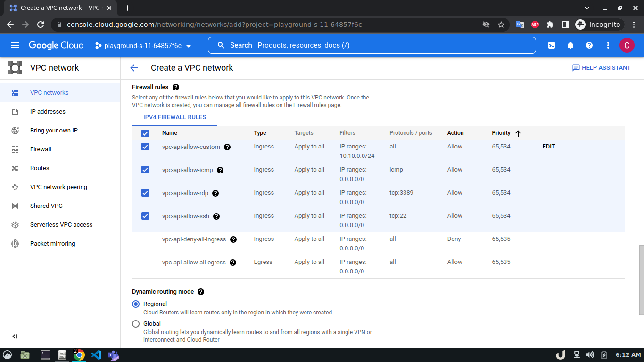Open the terminal from the taskbar
Image resolution: width=644 pixels, height=362 pixels.
click(45, 355)
